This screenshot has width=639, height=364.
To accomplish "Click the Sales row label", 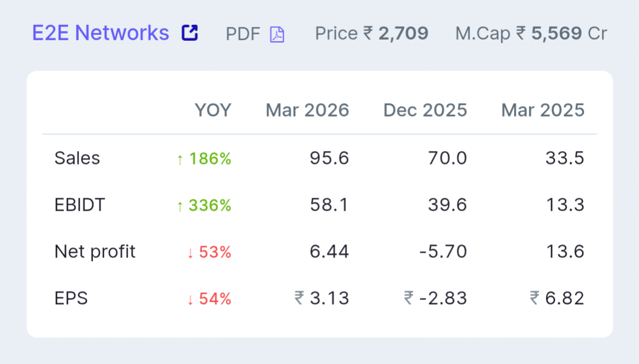I will (x=77, y=159).
